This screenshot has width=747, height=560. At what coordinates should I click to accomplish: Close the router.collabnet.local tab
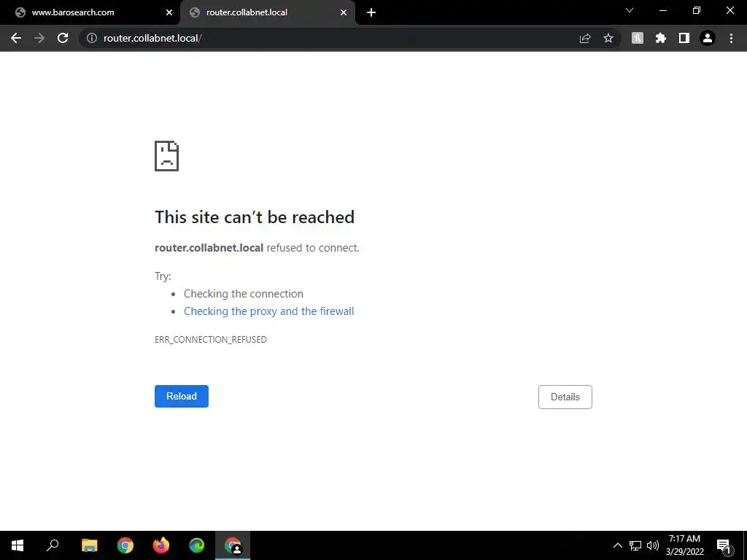(x=344, y=12)
